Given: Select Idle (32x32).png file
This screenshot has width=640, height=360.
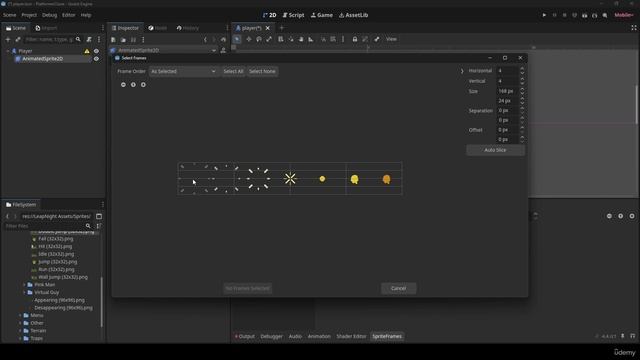Looking at the screenshot, I should [56, 254].
